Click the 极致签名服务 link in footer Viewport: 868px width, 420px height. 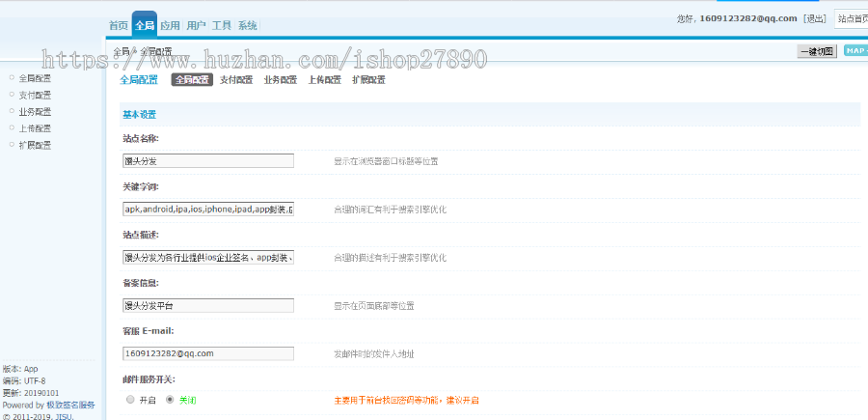70,406
